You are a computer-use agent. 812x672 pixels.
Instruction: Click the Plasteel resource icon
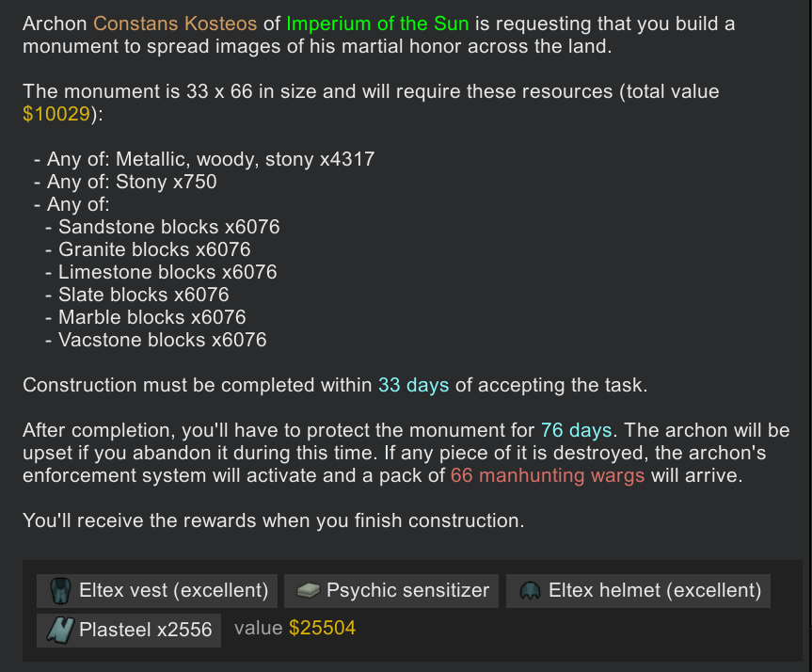[x=60, y=630]
